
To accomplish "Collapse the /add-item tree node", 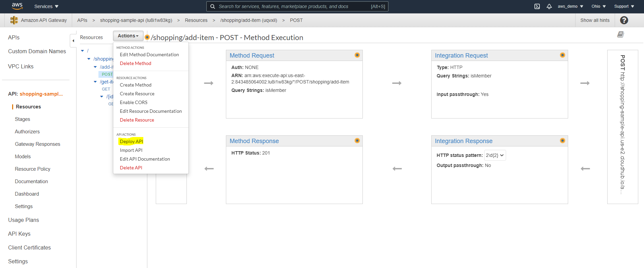I will 95,67.
